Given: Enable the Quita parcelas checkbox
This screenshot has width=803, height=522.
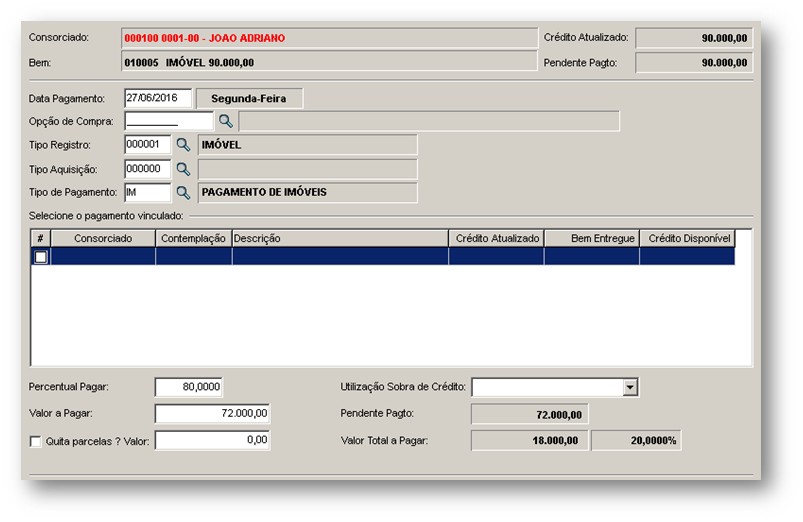Looking at the screenshot, I should pos(35,441).
